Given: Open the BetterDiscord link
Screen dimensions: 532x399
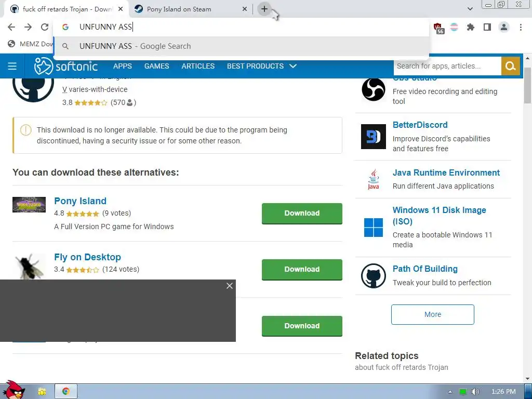Looking at the screenshot, I should point(420,125).
